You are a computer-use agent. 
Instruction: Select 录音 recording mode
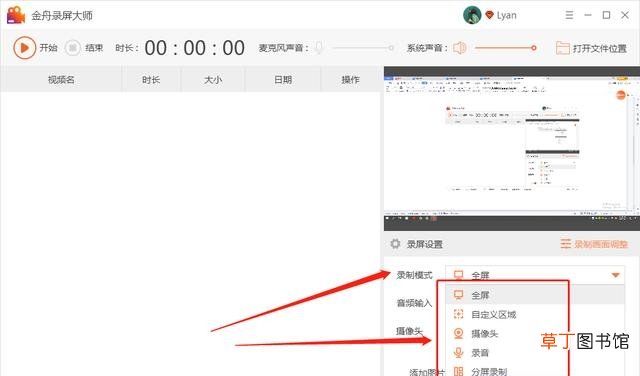(535, 352)
